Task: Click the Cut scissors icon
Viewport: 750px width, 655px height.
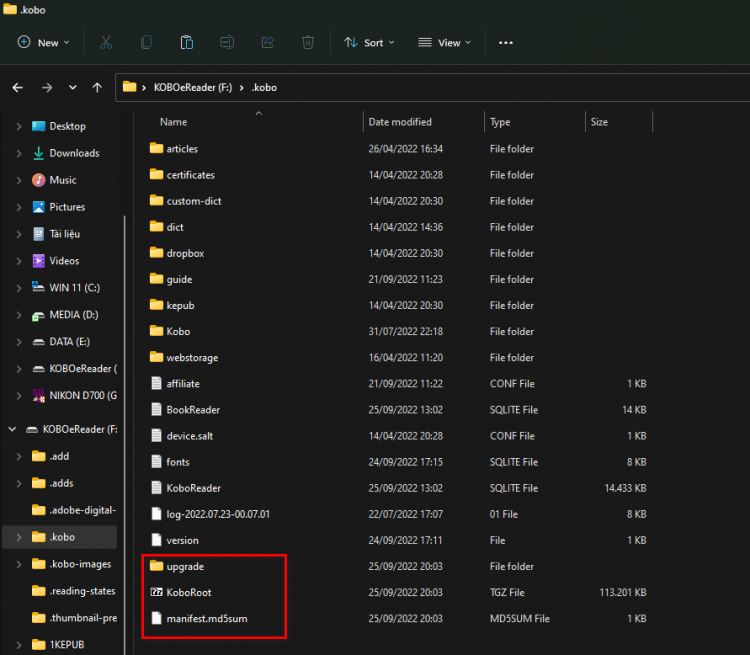Action: pos(106,43)
